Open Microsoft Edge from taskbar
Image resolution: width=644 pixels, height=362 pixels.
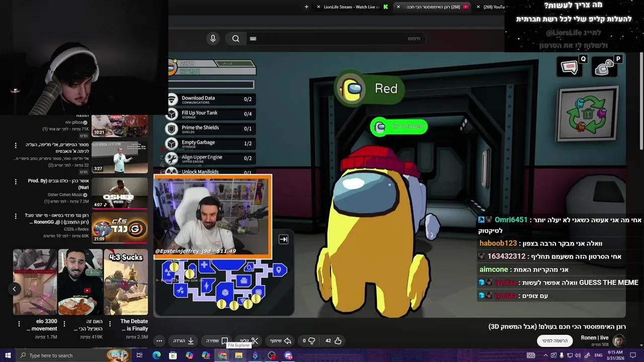(156, 355)
